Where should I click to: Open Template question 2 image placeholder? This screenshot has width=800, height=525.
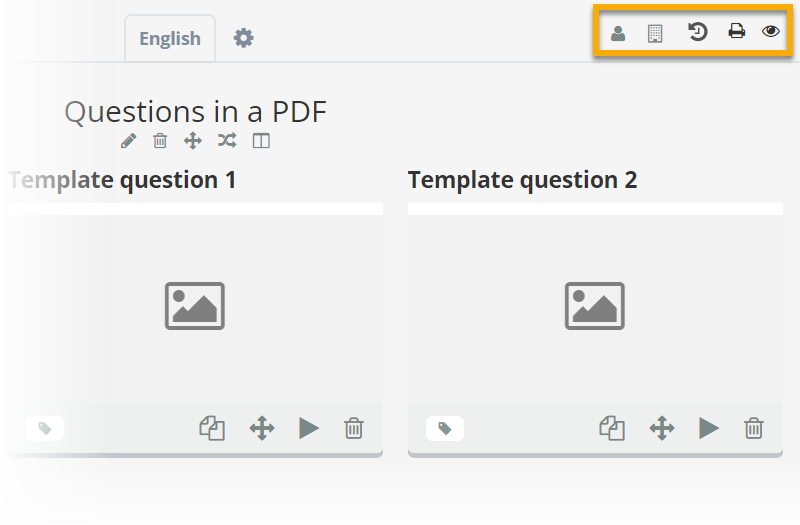pos(595,306)
